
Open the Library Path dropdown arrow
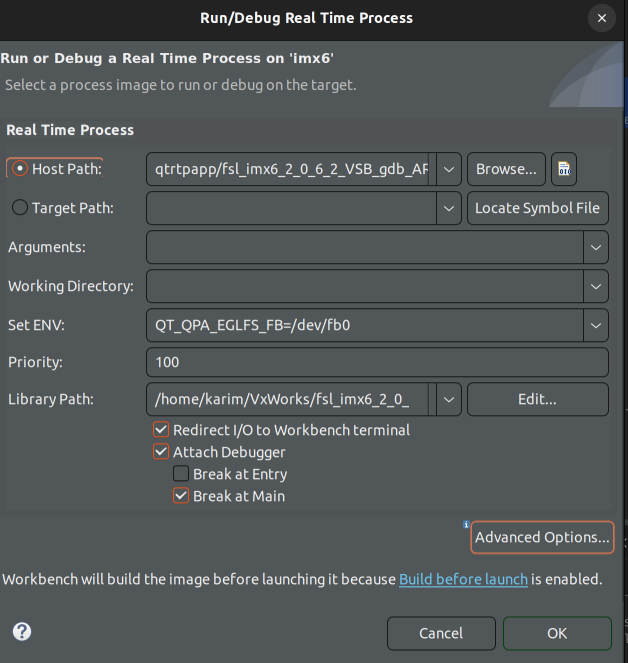[449, 399]
